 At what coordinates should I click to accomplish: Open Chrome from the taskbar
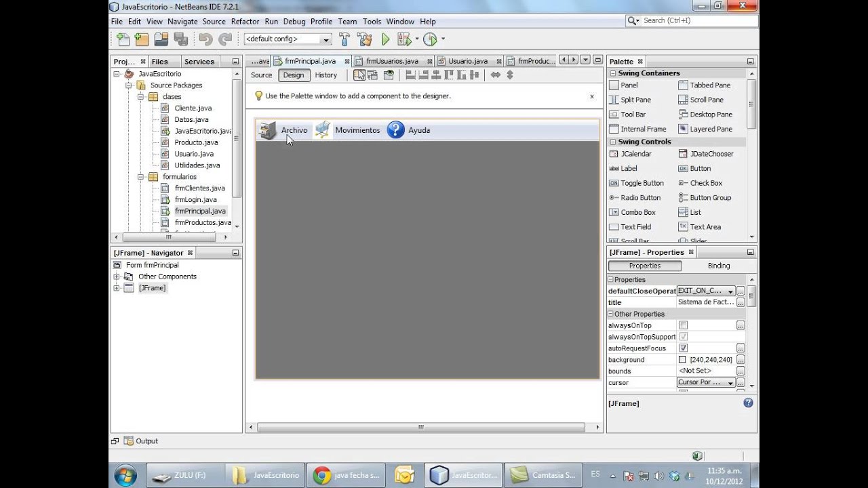(x=347, y=475)
